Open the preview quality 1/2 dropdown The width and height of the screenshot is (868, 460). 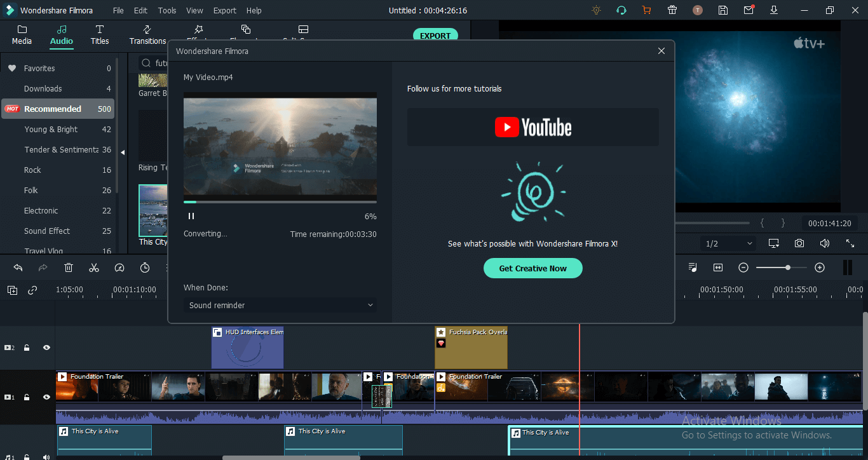coord(729,243)
